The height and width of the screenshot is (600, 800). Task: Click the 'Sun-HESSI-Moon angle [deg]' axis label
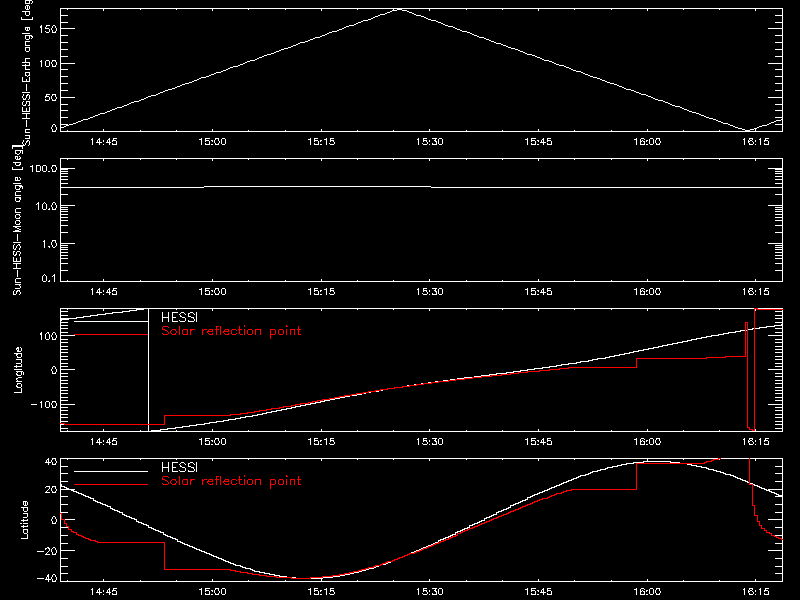pyautogui.click(x=18, y=220)
